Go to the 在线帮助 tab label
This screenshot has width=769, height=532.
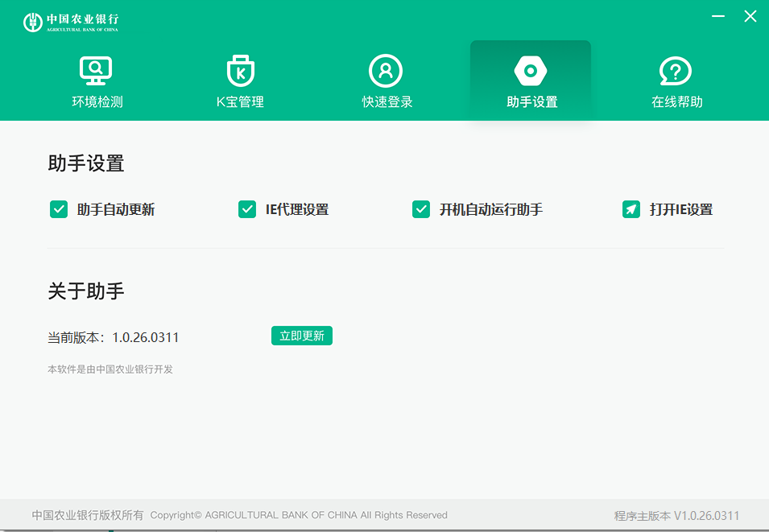pyautogui.click(x=676, y=101)
